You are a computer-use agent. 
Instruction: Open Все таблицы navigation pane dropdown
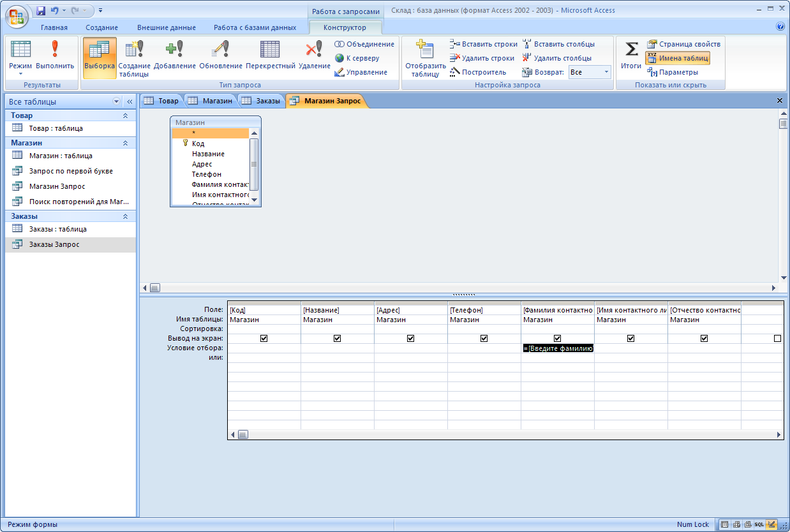(x=116, y=101)
